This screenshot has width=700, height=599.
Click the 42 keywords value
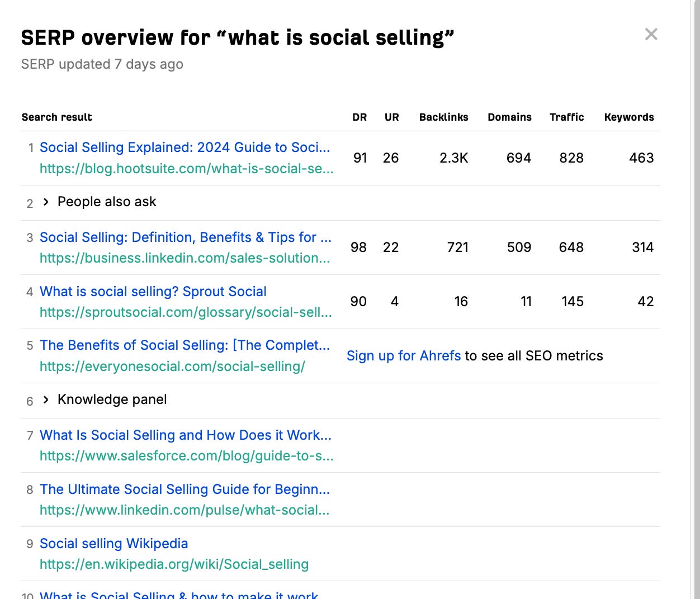[x=646, y=302]
